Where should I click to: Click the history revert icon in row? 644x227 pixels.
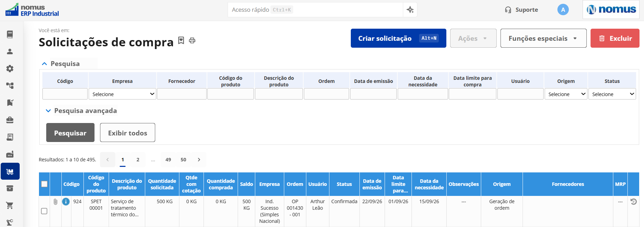click(634, 201)
